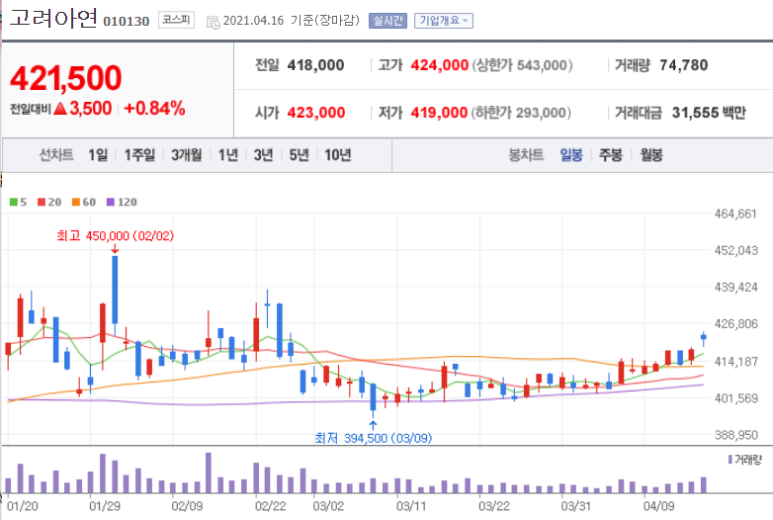
Task: Click the 최고 450,000 (02/02) marker
Action: [x=115, y=236]
